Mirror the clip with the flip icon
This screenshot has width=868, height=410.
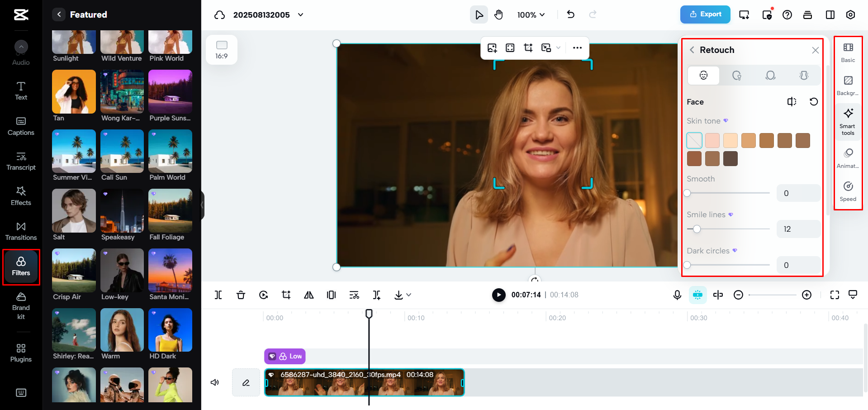[x=308, y=295]
